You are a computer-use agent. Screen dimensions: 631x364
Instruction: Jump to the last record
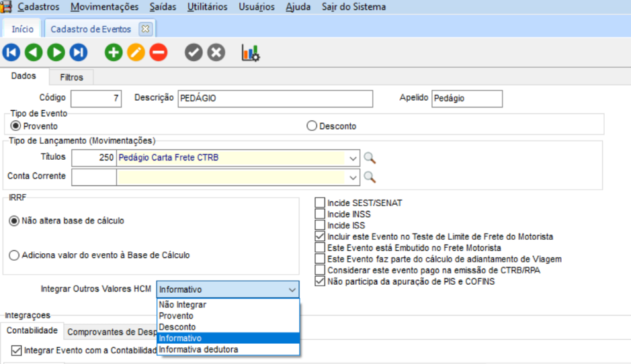[x=78, y=52]
